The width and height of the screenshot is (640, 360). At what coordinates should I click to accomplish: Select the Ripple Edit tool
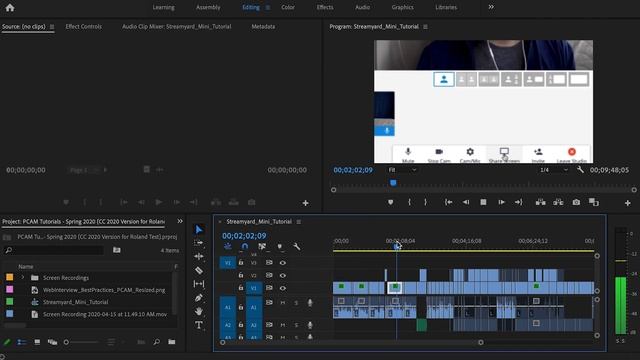(x=199, y=256)
